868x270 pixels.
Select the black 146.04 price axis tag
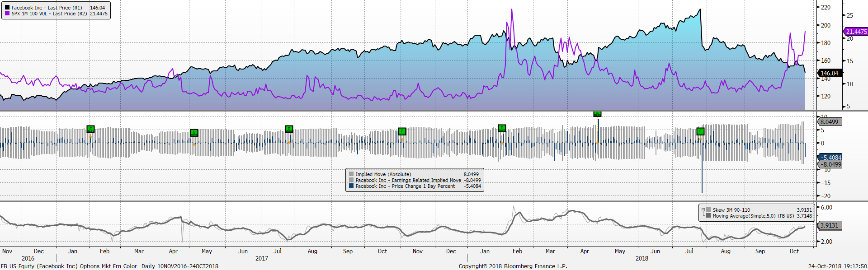830,73
